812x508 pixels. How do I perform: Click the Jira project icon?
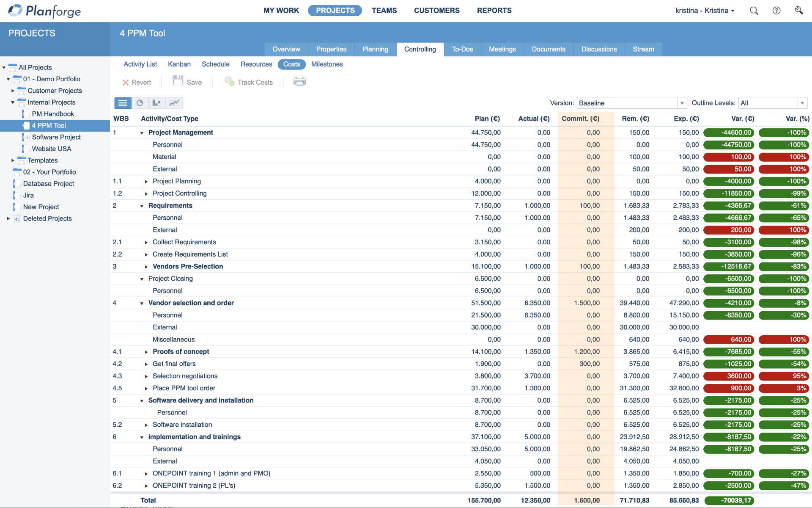pos(17,196)
